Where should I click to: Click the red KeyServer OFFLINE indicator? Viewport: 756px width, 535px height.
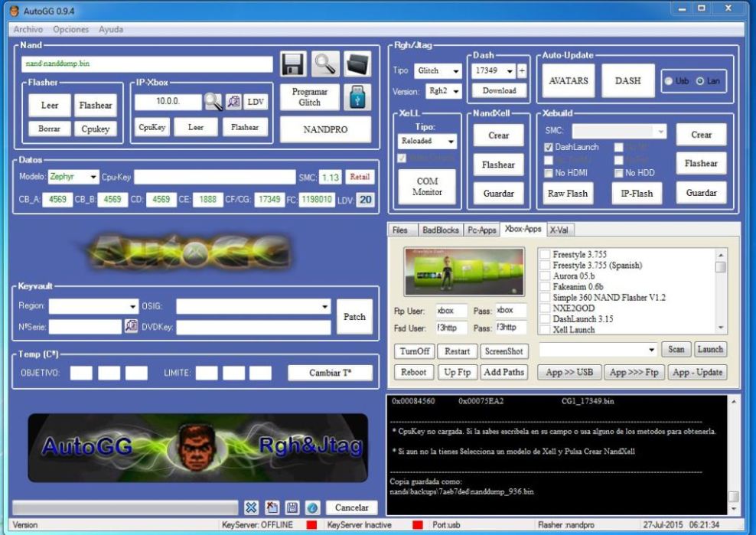(x=312, y=525)
